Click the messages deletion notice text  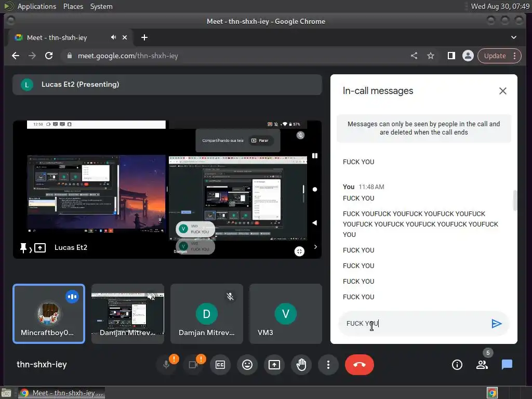pyautogui.click(x=424, y=128)
